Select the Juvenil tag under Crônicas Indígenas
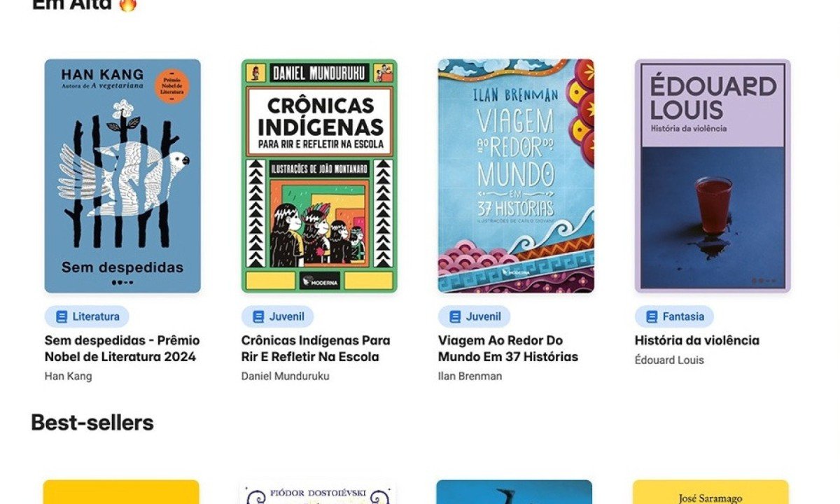The image size is (840, 504). pyautogui.click(x=277, y=316)
